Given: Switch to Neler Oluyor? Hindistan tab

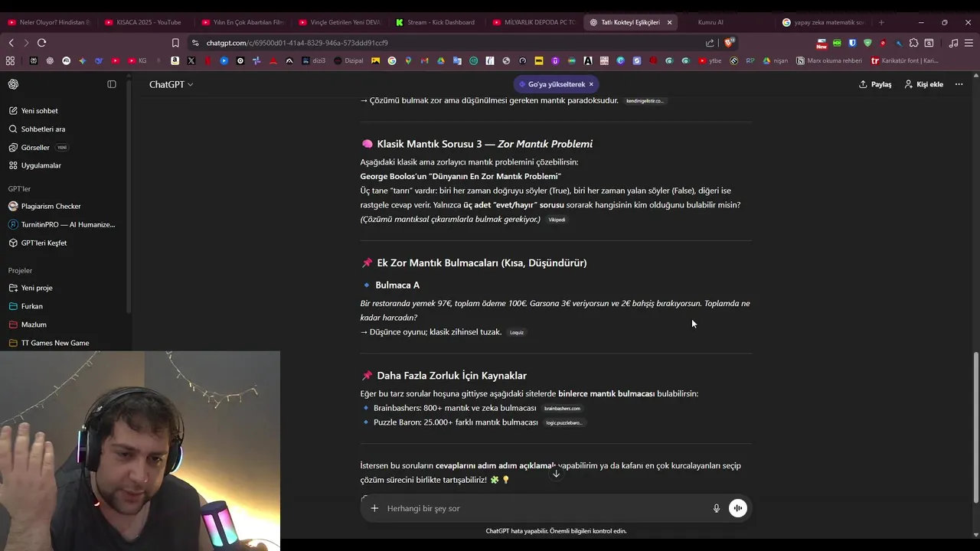Looking at the screenshot, I should coord(48,22).
